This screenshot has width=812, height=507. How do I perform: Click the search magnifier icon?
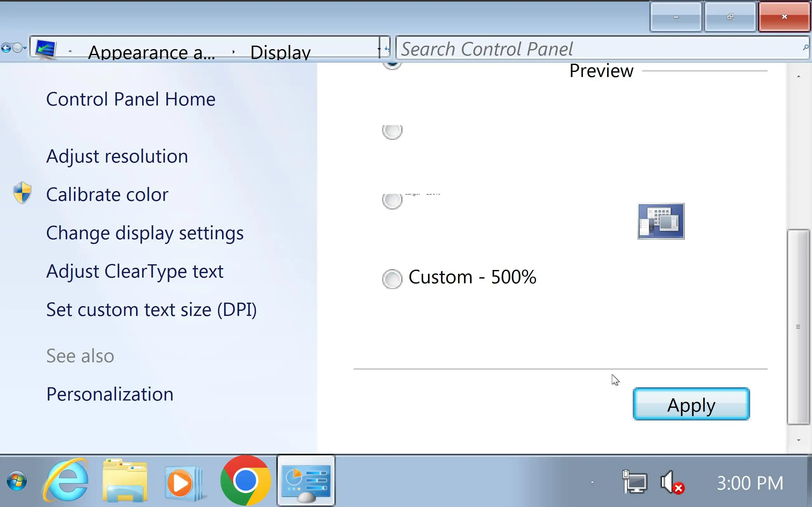click(805, 48)
